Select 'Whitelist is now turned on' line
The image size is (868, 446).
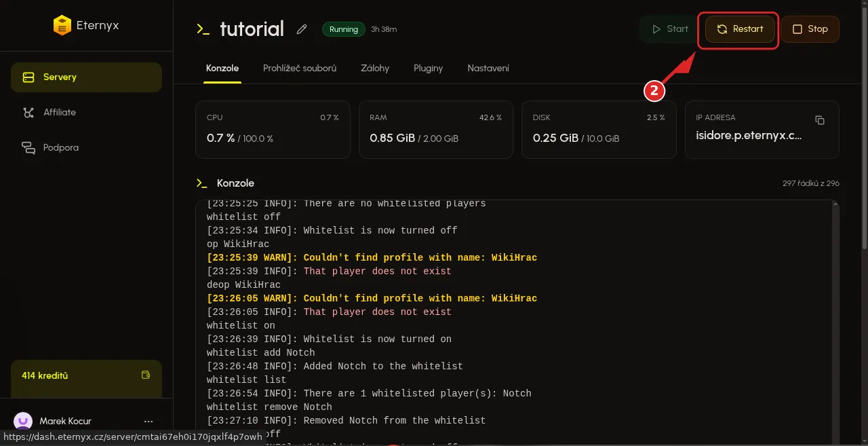coord(329,339)
